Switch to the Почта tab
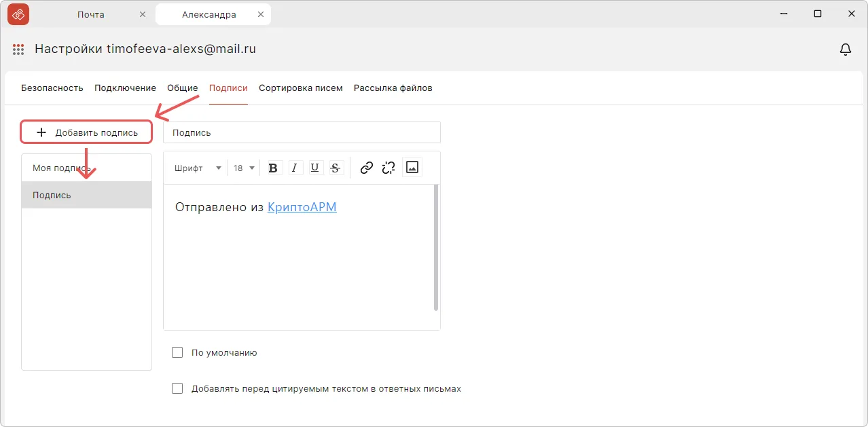 (90, 14)
